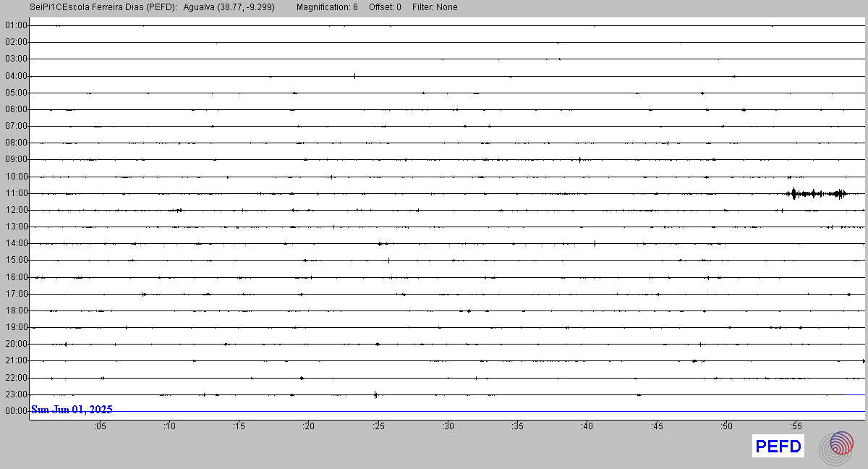This screenshot has height=469, width=868.
Task: Click the arrow marker ending the 21:00 trace
Action: (864, 360)
